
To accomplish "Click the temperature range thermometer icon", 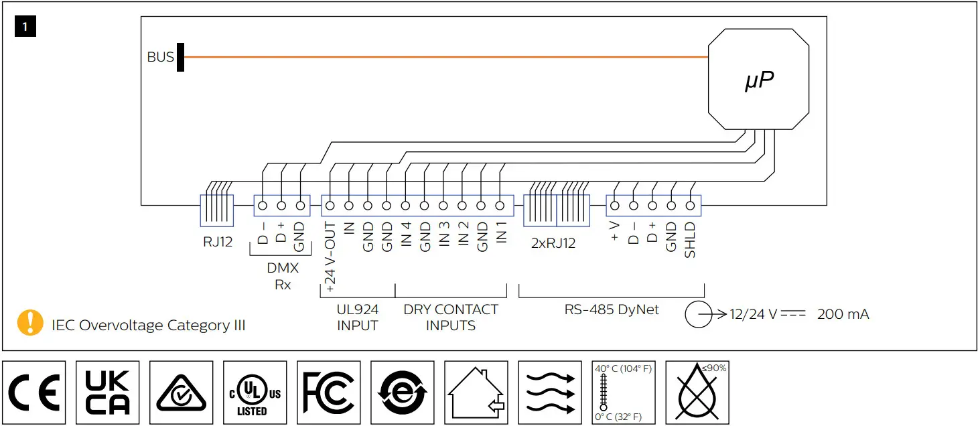I will 623,392.
